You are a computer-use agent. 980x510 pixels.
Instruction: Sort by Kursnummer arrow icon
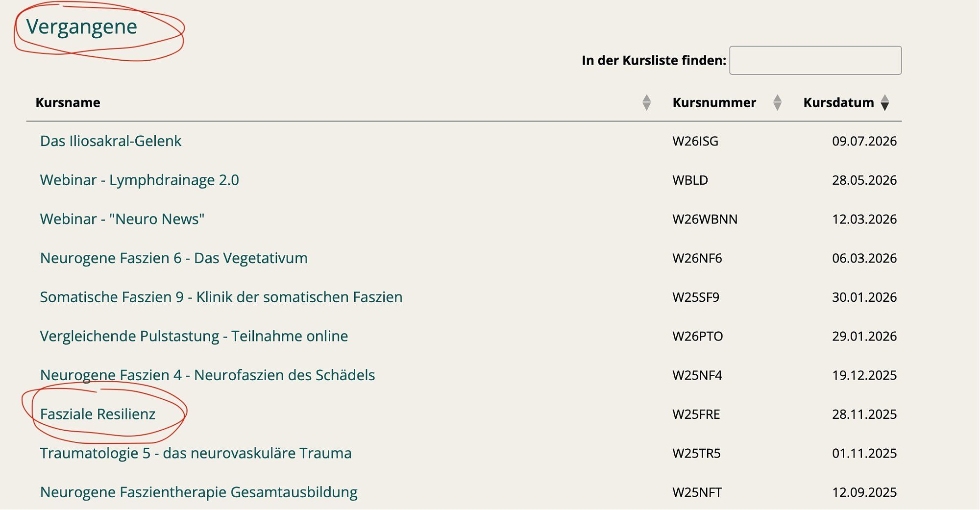[x=777, y=103]
